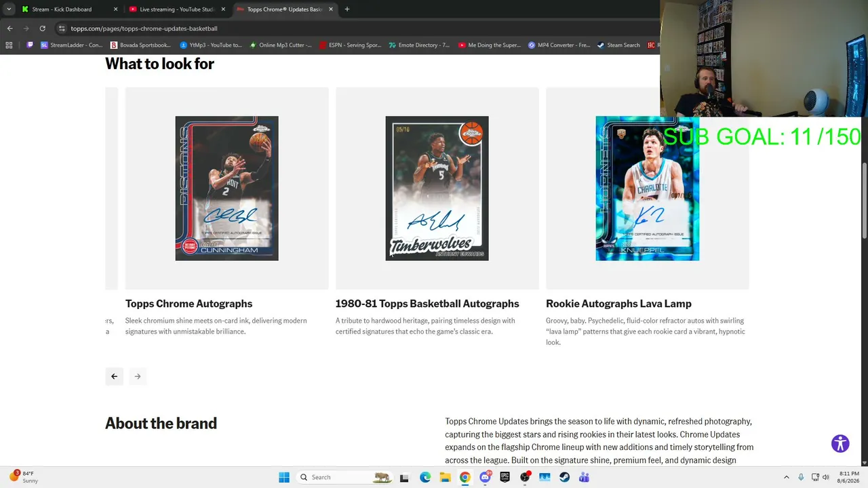
Task: Click the Anthony Edwards Timberwolves card image
Action: pyautogui.click(x=437, y=188)
